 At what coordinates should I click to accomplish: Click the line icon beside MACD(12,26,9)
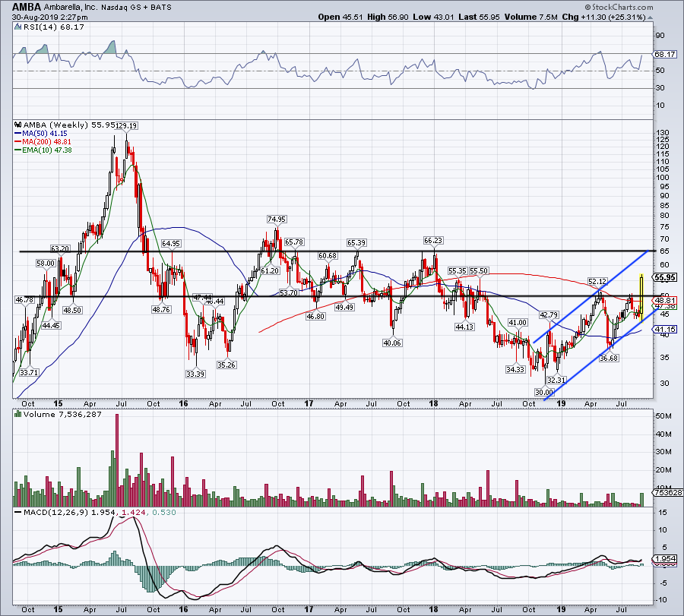click(18, 512)
